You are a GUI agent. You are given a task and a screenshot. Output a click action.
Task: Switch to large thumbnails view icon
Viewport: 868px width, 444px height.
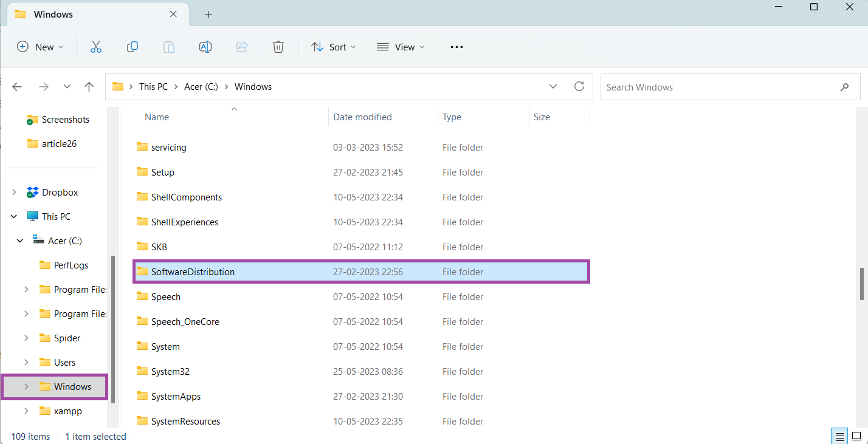click(x=856, y=436)
